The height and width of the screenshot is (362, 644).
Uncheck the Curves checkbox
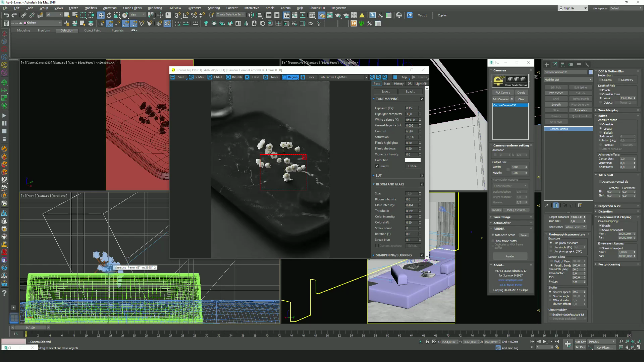pyautogui.click(x=377, y=166)
